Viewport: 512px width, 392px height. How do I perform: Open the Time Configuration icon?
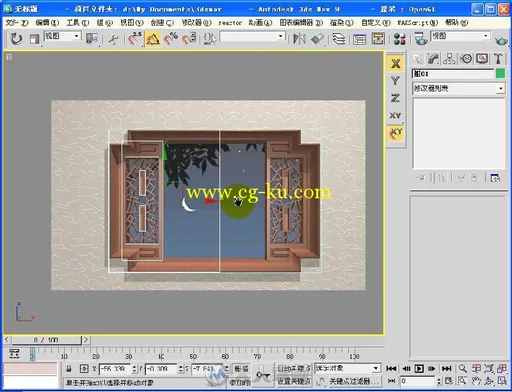[x=449, y=380]
